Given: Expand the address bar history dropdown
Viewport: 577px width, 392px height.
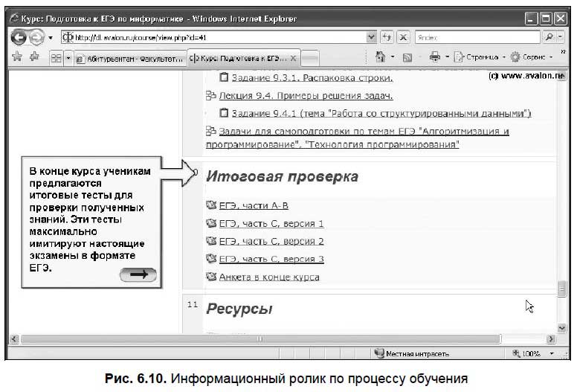Looking at the screenshot, I should point(372,37).
